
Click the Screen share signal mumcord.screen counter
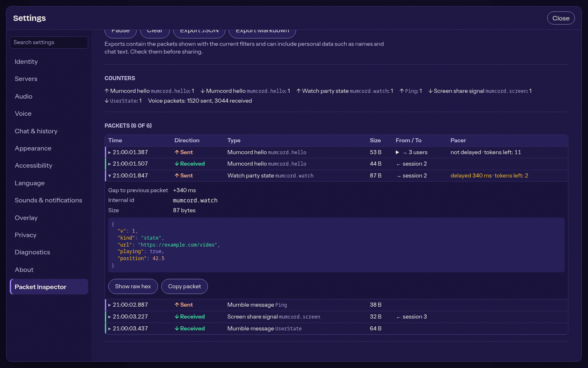coord(480,91)
